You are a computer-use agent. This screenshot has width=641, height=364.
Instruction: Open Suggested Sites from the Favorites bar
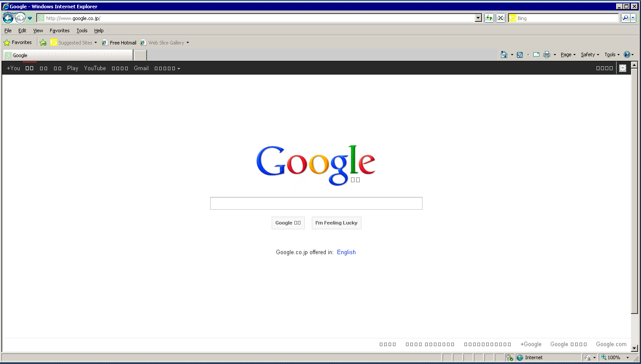tap(75, 42)
